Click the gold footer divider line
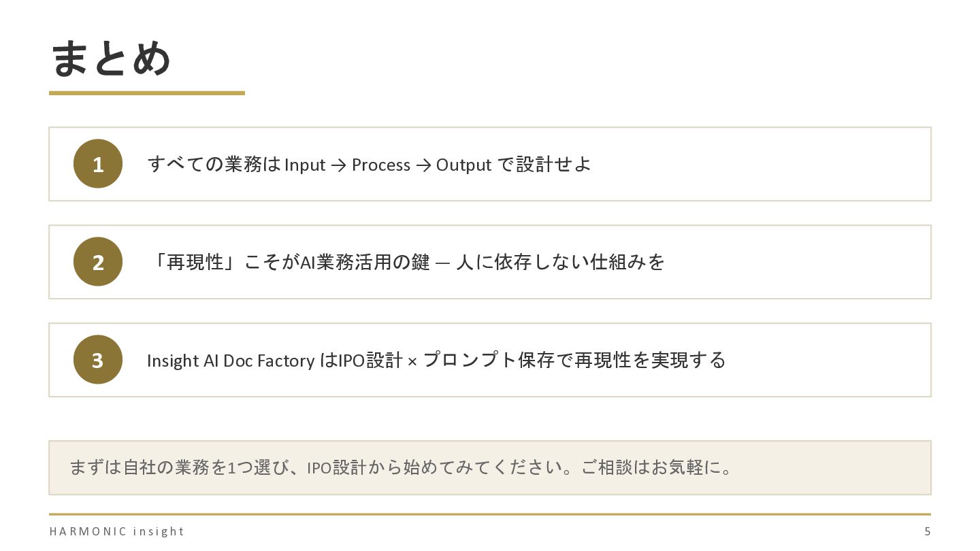The width and height of the screenshot is (980, 551). (489, 514)
